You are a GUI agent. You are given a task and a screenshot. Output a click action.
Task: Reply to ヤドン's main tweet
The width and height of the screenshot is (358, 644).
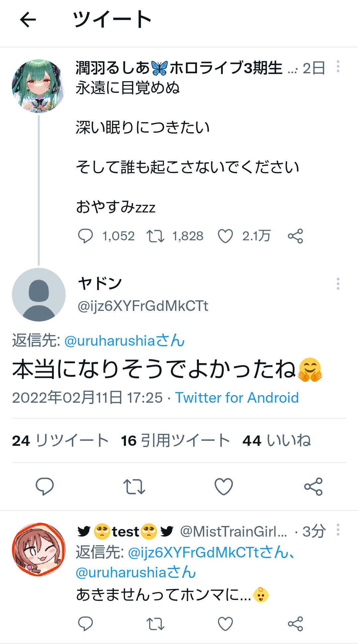click(x=45, y=487)
